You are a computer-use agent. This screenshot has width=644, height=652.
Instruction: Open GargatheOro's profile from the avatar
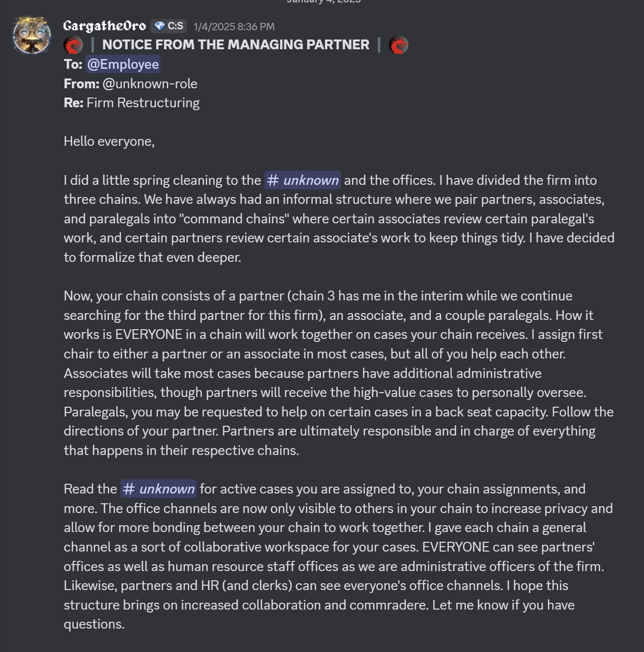click(32, 35)
